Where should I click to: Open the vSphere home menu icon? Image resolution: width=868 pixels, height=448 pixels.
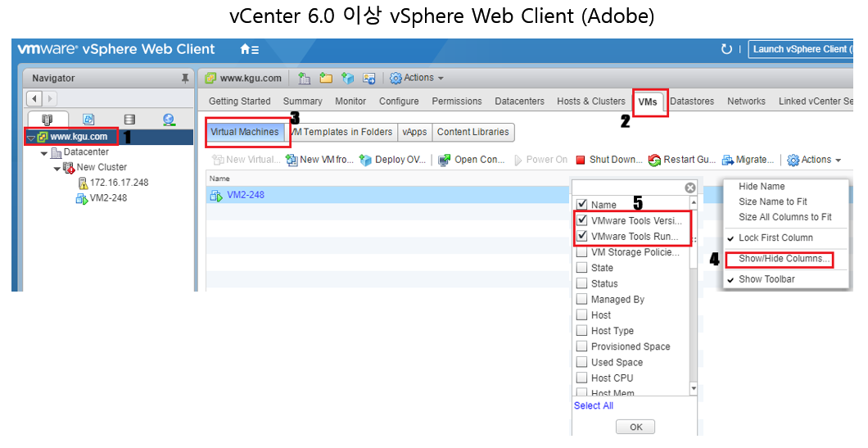point(249,49)
